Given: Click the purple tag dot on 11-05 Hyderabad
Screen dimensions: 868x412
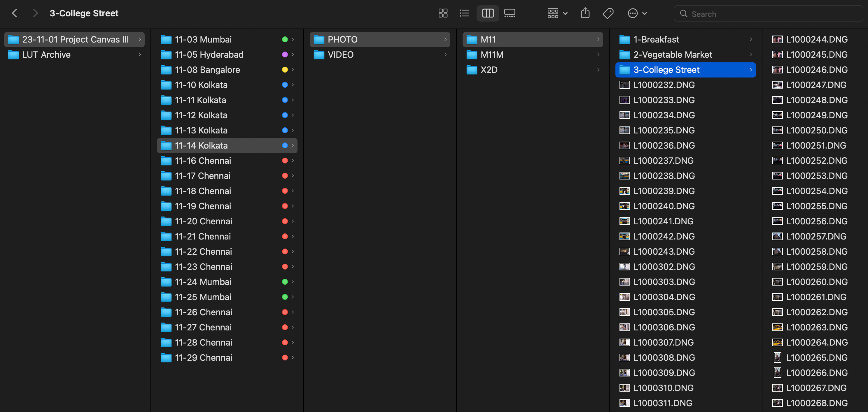Looking at the screenshot, I should tap(285, 54).
